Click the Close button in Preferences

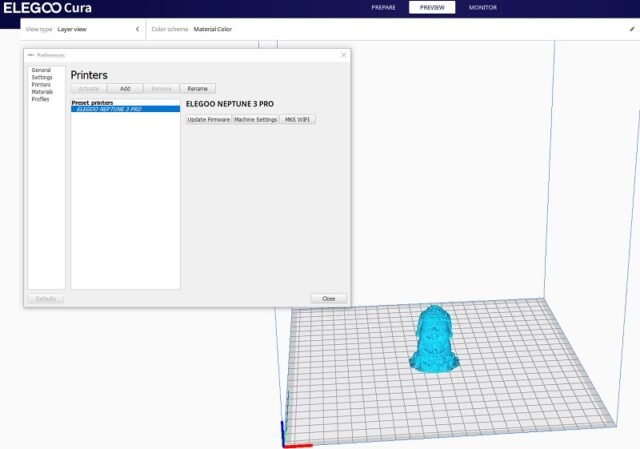pyautogui.click(x=329, y=299)
